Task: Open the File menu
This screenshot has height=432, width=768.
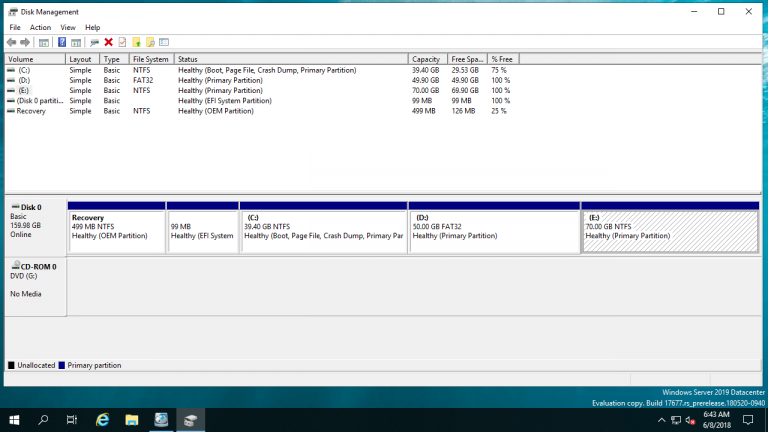Action: click(15, 27)
